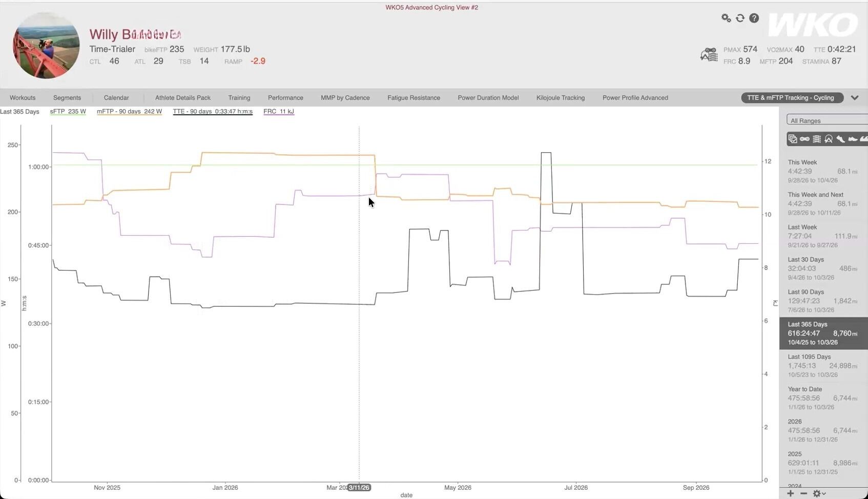Select the compass-shaped filter icon
The height and width of the screenshot is (499, 868).
click(829, 139)
